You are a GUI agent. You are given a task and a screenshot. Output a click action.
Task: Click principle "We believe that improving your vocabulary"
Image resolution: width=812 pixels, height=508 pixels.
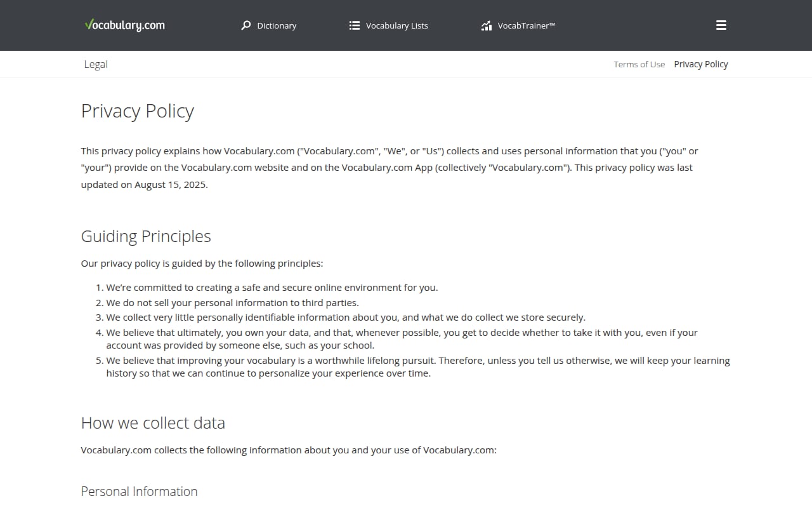pyautogui.click(x=418, y=367)
